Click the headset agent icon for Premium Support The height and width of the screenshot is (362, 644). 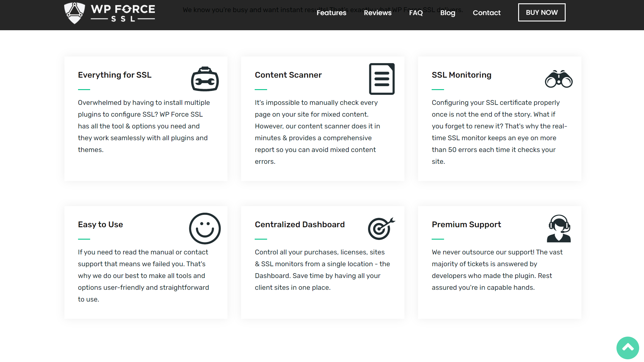(x=558, y=228)
